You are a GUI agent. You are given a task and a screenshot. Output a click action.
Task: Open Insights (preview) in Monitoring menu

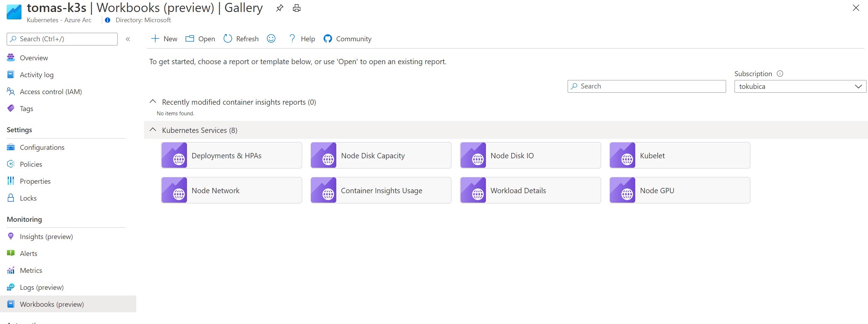[x=46, y=237]
